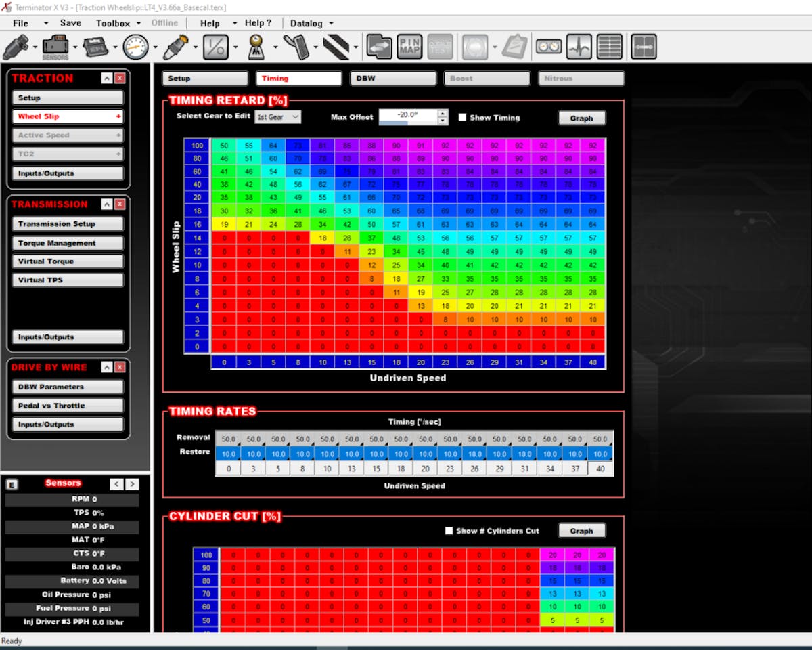
Task: Click the PIN MAP toolbar icon
Action: point(409,46)
